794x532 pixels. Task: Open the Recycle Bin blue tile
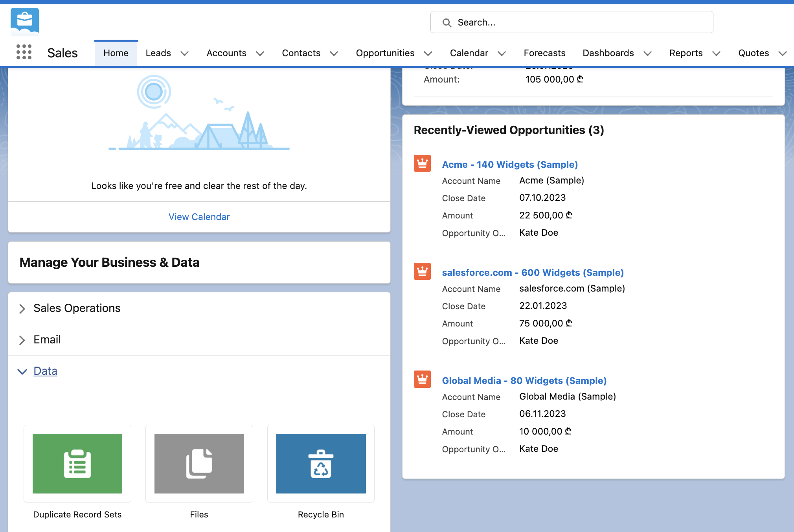coord(321,464)
